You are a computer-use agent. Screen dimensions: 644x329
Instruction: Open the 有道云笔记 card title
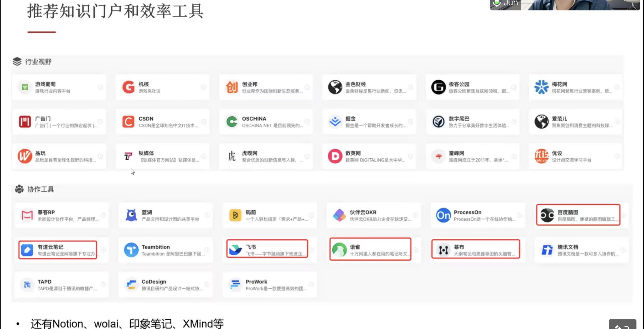coord(51,247)
